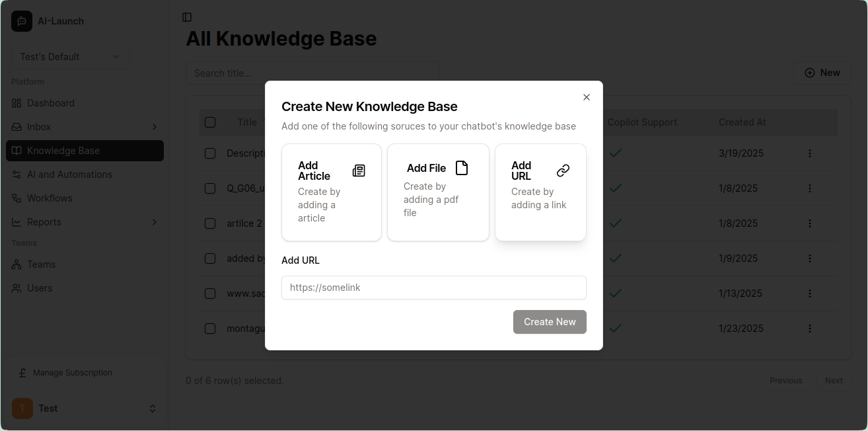Screen dimensions: 868x431
Task: Open the Users page
Action: point(85,288)
